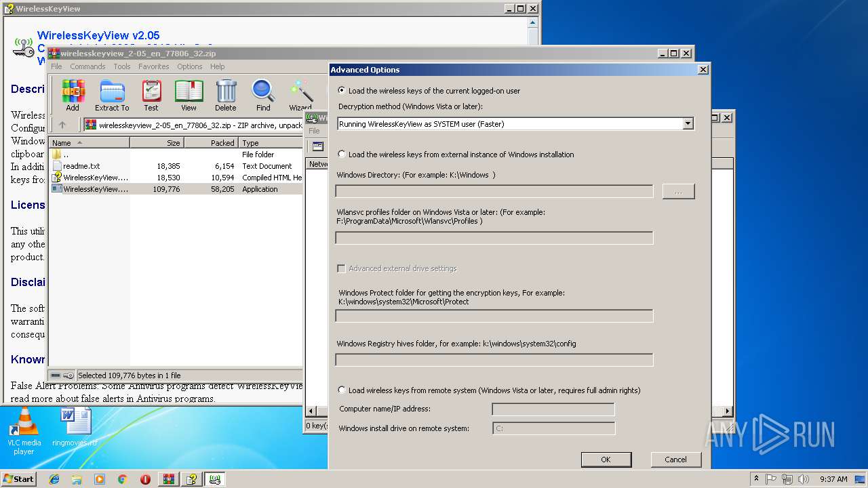Open the Help menu in WinRAR
The image size is (868, 488).
[217, 66]
